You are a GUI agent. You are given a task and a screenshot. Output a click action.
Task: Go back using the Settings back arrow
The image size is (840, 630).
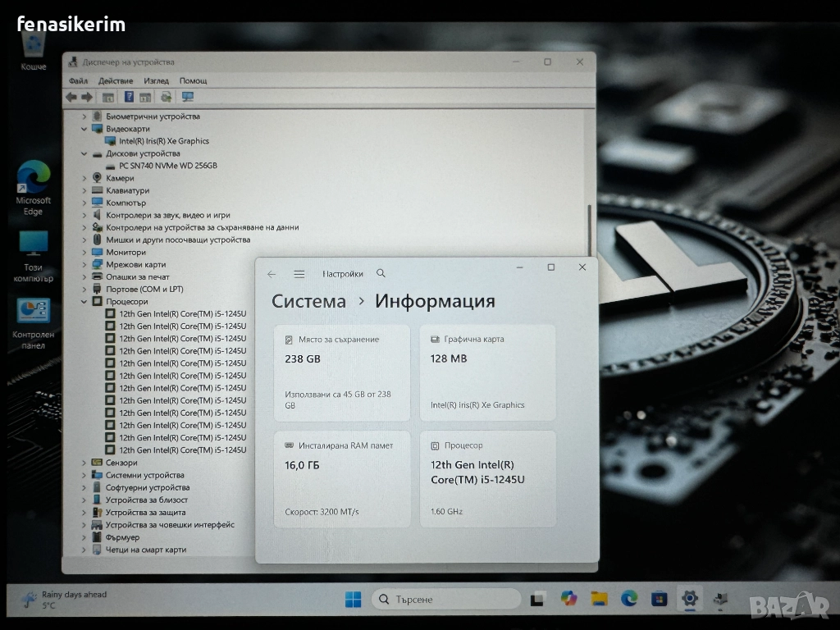(272, 274)
